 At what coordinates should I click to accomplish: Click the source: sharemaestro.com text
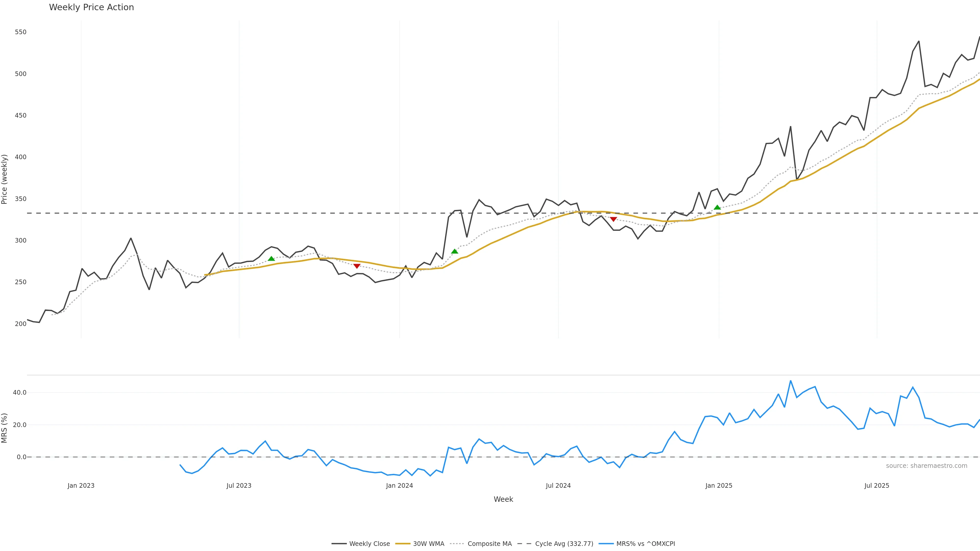926,466
